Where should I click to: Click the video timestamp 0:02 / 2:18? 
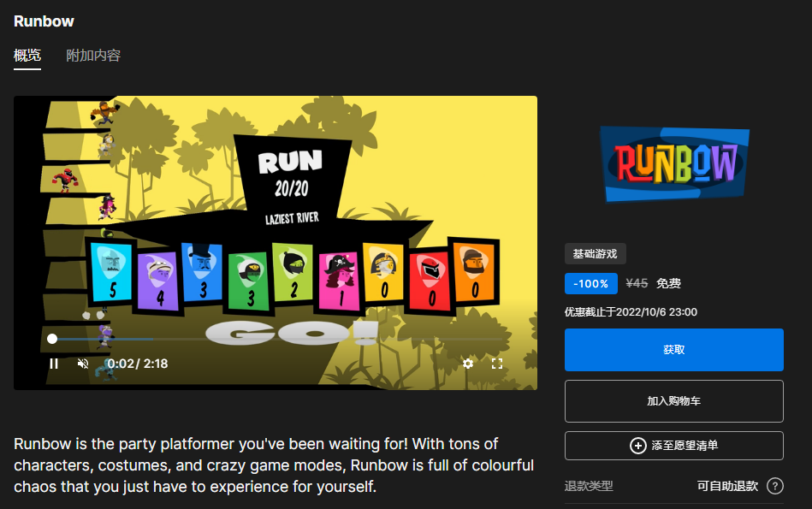tap(137, 364)
